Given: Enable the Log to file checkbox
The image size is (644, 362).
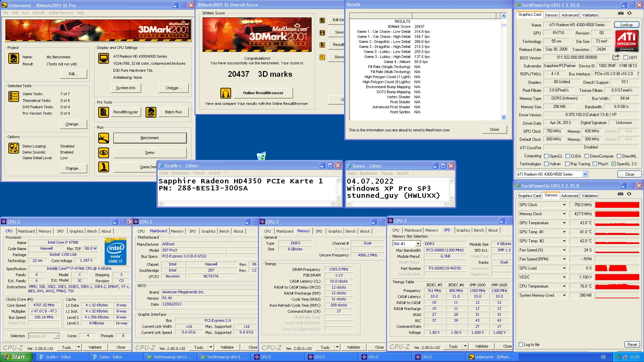Looking at the screenshot, I should pyautogui.click(x=521, y=345).
